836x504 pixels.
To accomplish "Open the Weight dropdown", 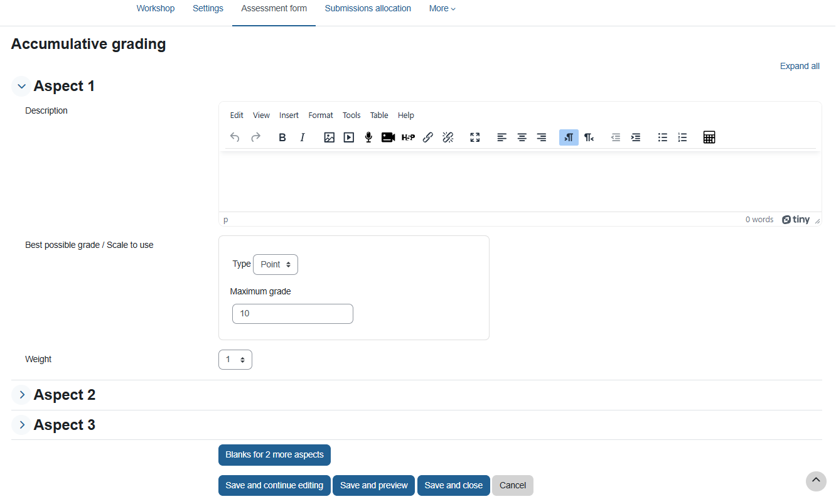I will (x=235, y=360).
